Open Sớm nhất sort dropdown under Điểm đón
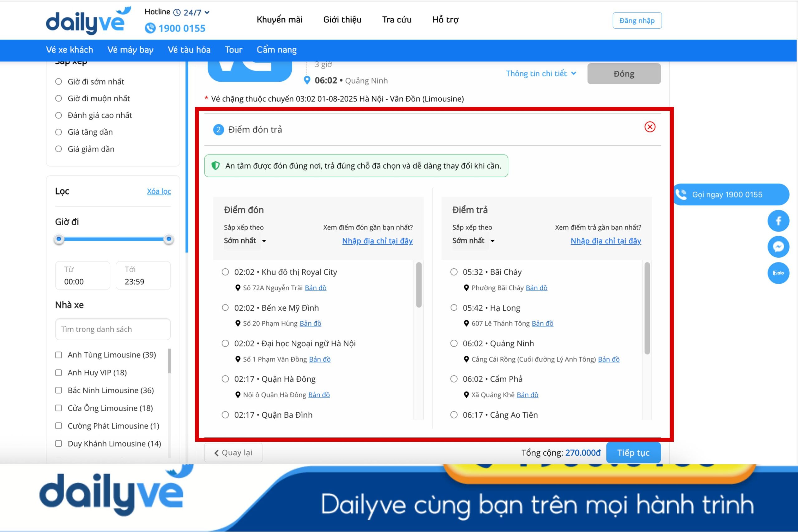This screenshot has width=798, height=532. (245, 241)
